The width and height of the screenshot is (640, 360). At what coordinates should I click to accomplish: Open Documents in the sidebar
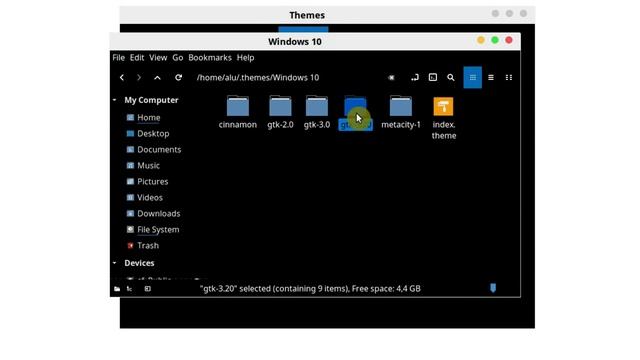[x=159, y=149]
